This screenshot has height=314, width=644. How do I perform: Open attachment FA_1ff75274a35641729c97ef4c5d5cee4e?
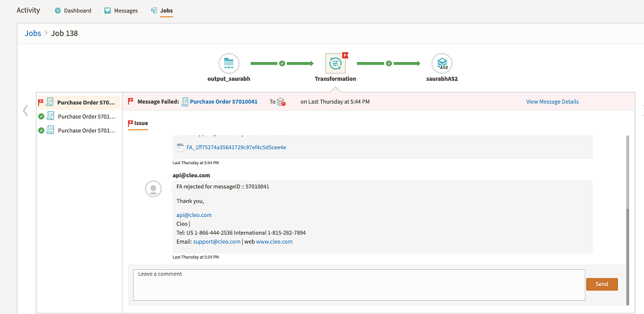pos(235,147)
